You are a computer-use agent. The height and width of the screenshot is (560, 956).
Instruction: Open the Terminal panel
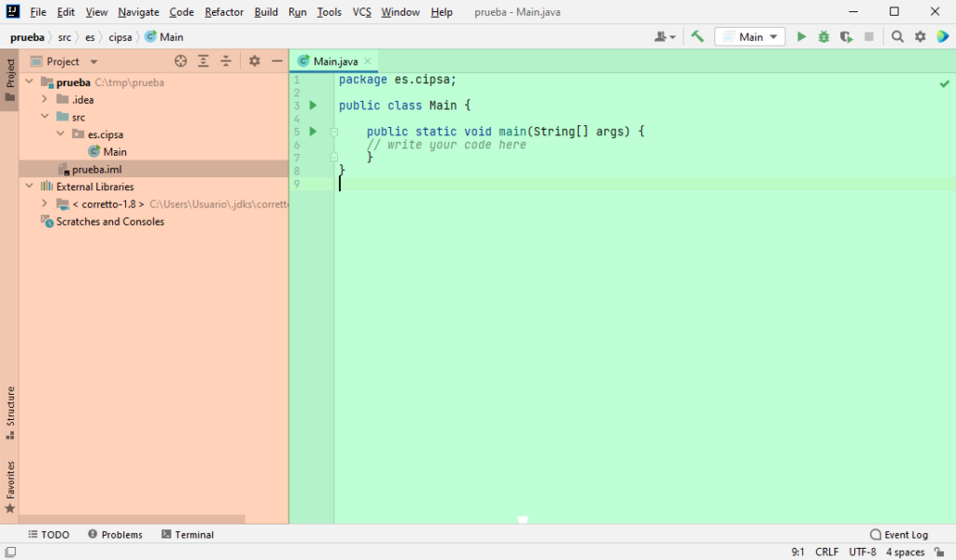coord(188,534)
